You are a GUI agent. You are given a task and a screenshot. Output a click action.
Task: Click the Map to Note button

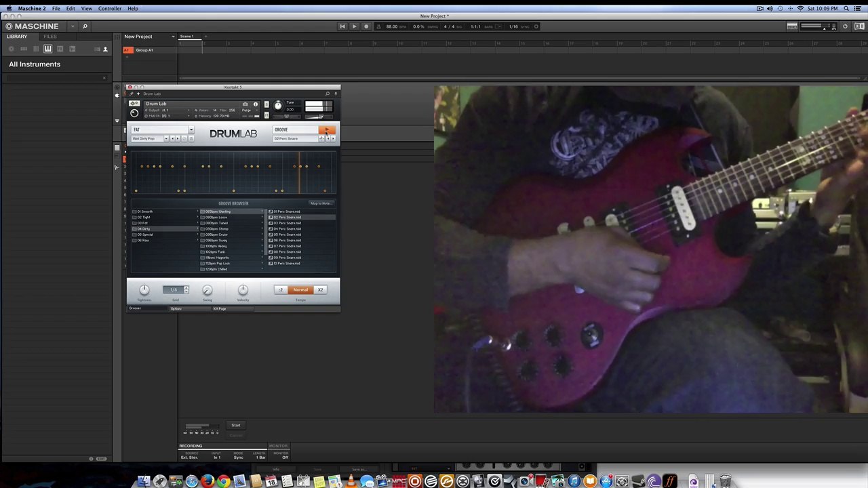321,203
